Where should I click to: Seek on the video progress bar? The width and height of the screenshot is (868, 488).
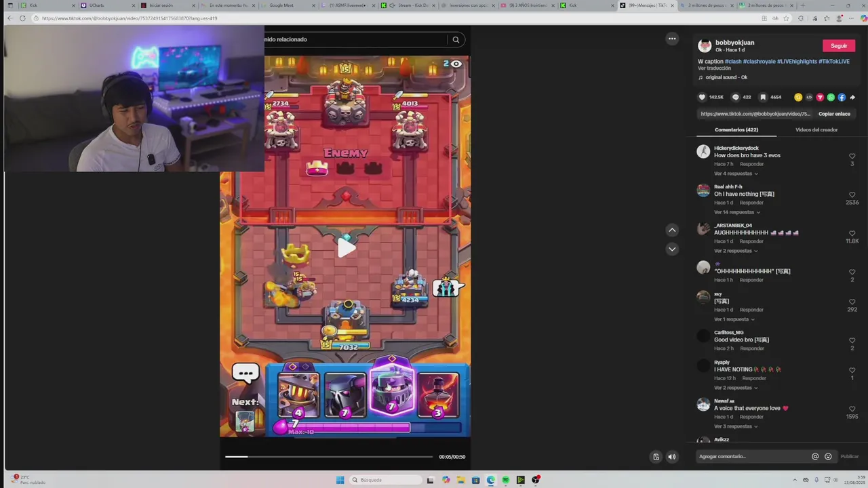[329, 457]
